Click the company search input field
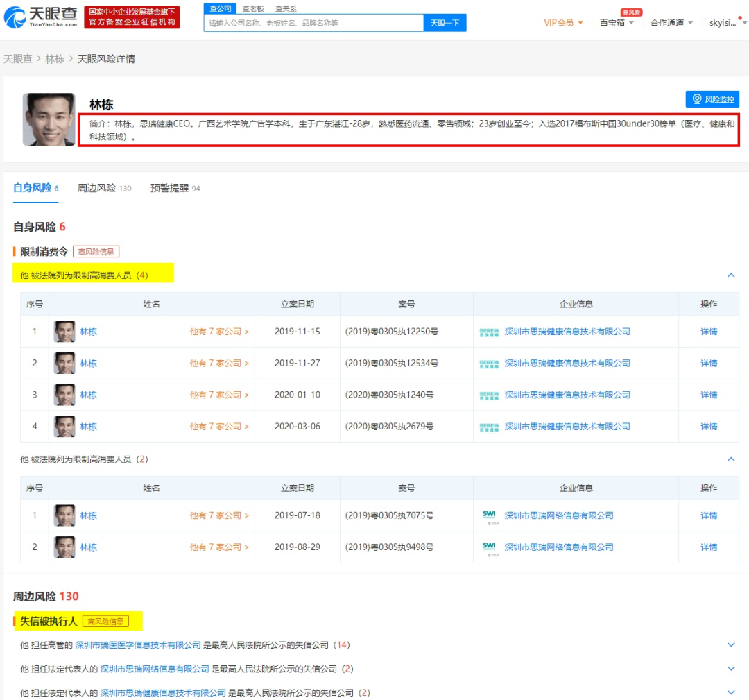The image size is (749, 700). (x=312, y=23)
